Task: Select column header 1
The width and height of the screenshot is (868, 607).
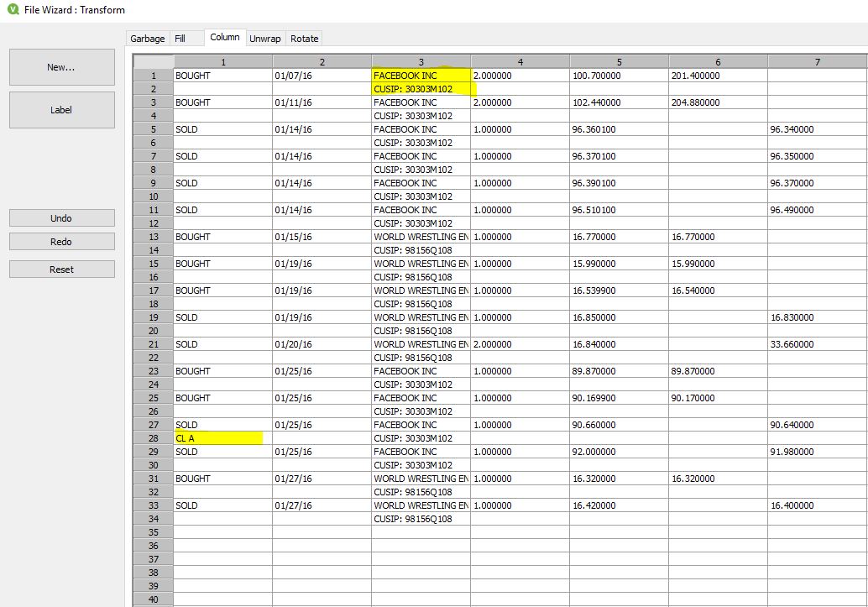Action: 223,61
